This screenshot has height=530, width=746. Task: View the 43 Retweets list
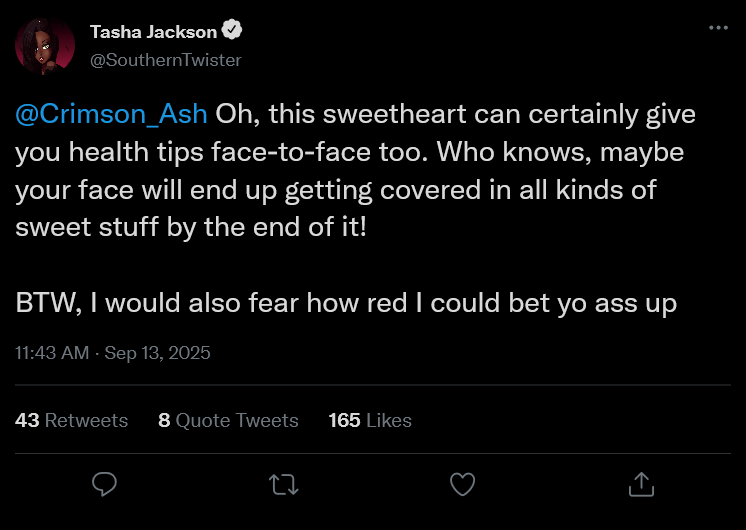tap(72, 421)
